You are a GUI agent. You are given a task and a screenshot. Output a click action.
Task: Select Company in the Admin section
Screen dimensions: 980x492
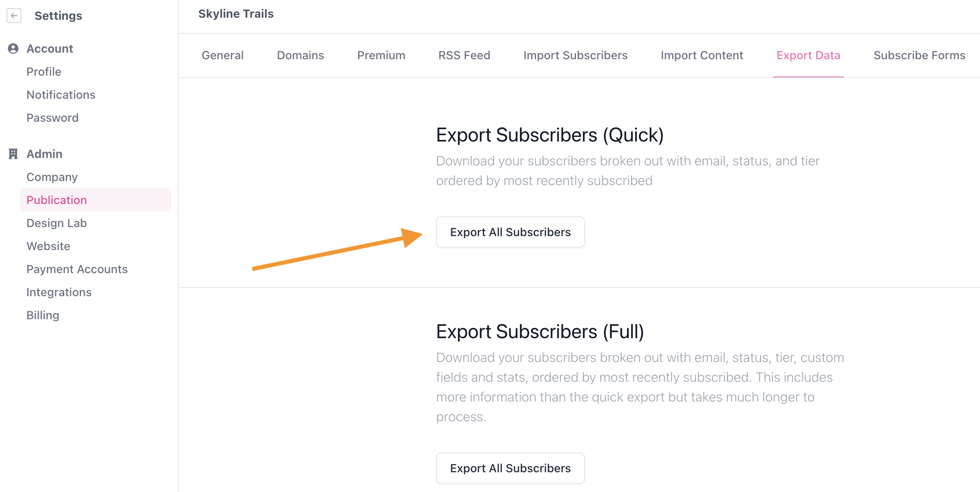tap(52, 177)
